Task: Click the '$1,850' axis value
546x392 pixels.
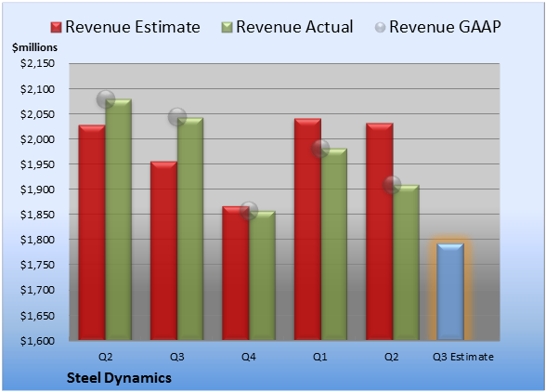Action: [37, 215]
